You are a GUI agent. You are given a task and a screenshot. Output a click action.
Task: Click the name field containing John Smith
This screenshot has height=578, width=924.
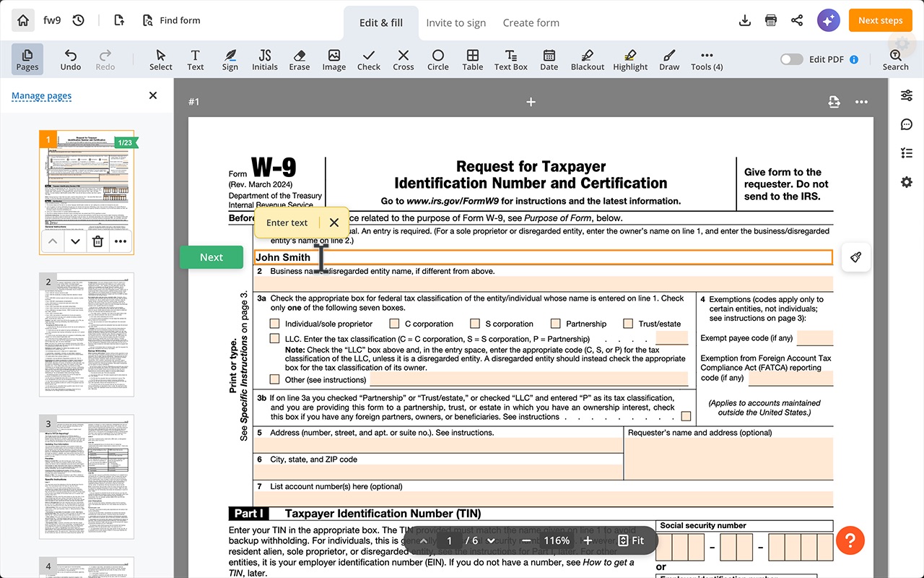543,257
